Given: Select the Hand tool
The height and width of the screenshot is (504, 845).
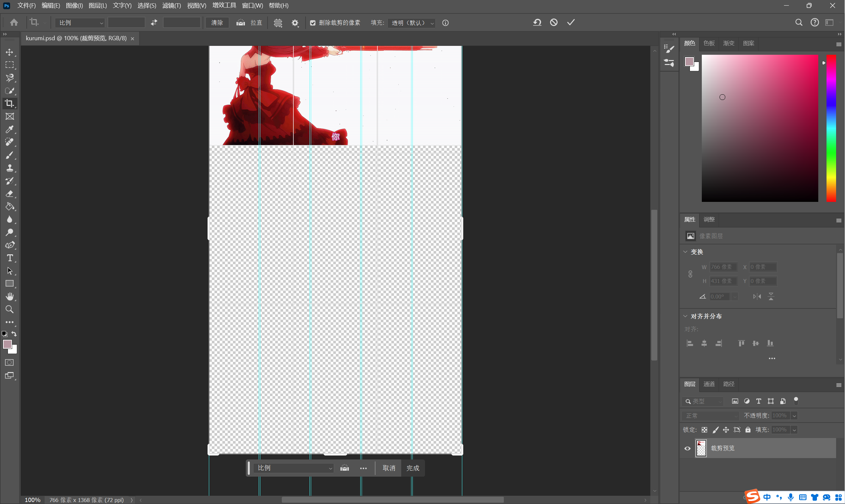Looking at the screenshot, I should coord(10,297).
